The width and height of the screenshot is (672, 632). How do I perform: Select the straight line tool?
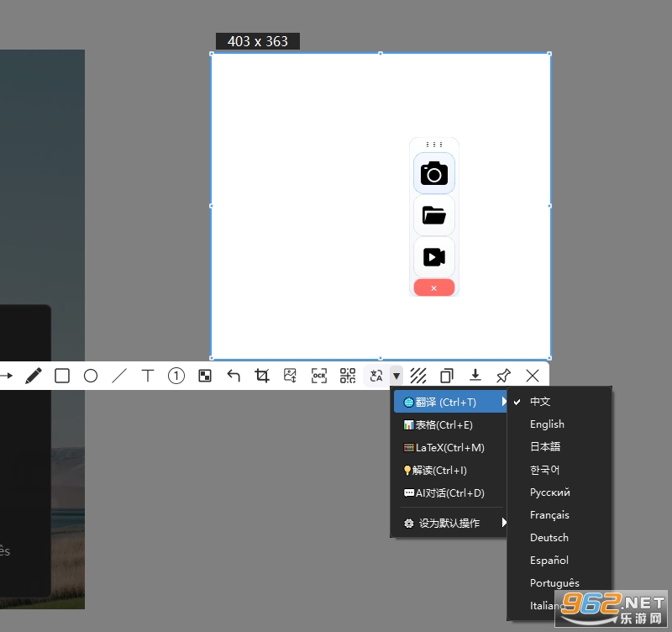119,376
